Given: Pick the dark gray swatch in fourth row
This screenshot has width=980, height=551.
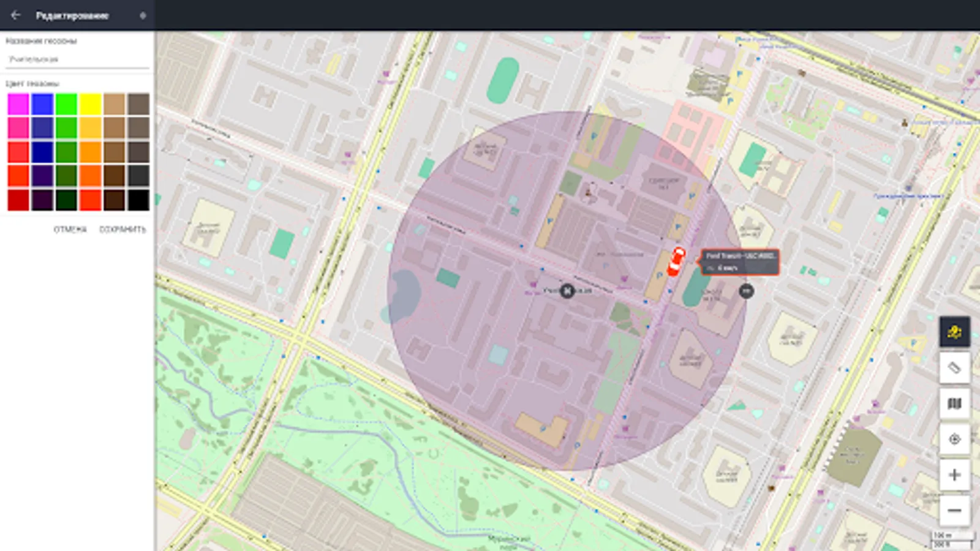Looking at the screenshot, I should (138, 176).
